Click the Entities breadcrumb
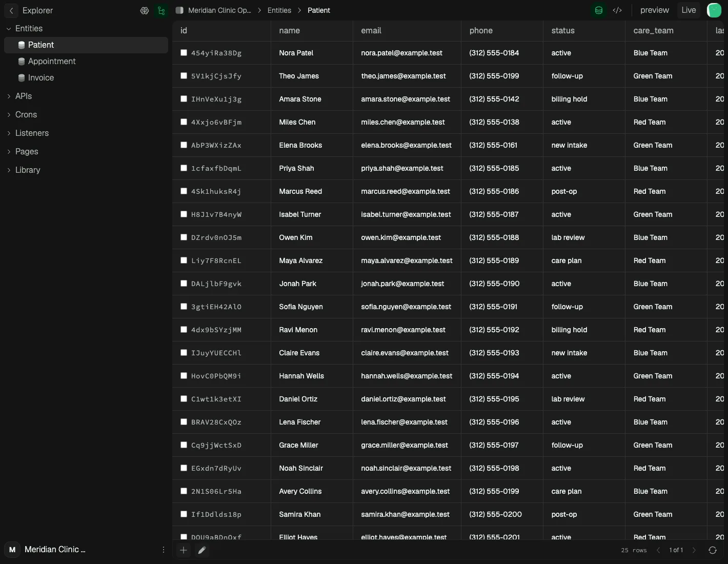This screenshot has width=728, height=564. [x=279, y=10]
